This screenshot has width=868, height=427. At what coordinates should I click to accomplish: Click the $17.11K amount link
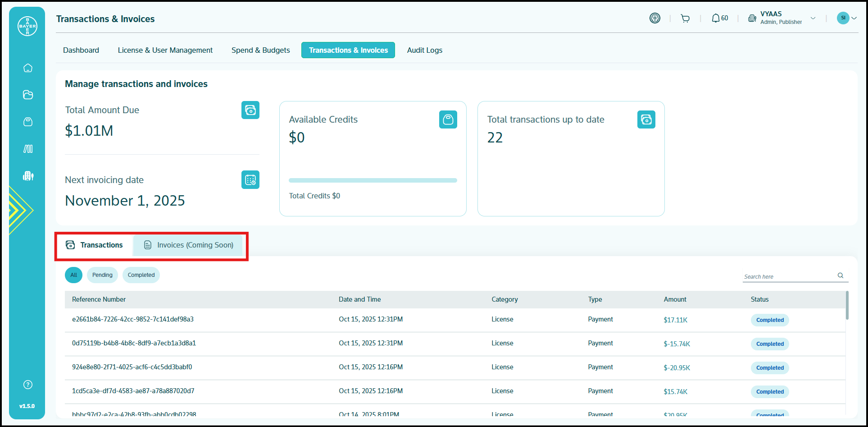675,320
